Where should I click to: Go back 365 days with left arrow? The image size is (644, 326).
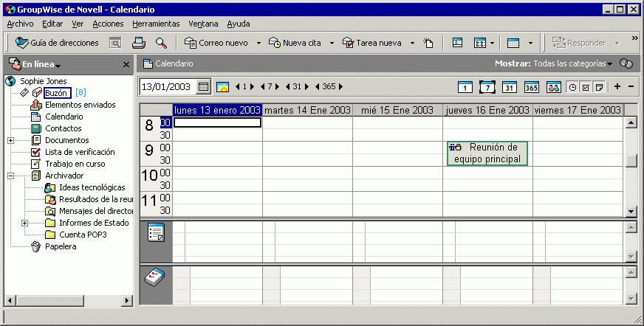tap(317, 86)
